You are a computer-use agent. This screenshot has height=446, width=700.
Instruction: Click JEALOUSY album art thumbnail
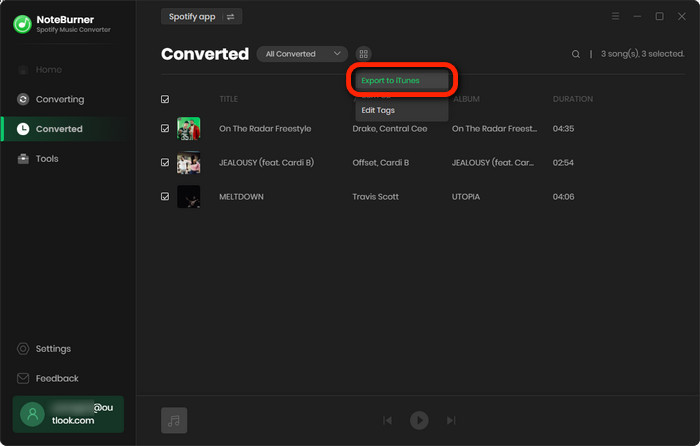(x=188, y=163)
